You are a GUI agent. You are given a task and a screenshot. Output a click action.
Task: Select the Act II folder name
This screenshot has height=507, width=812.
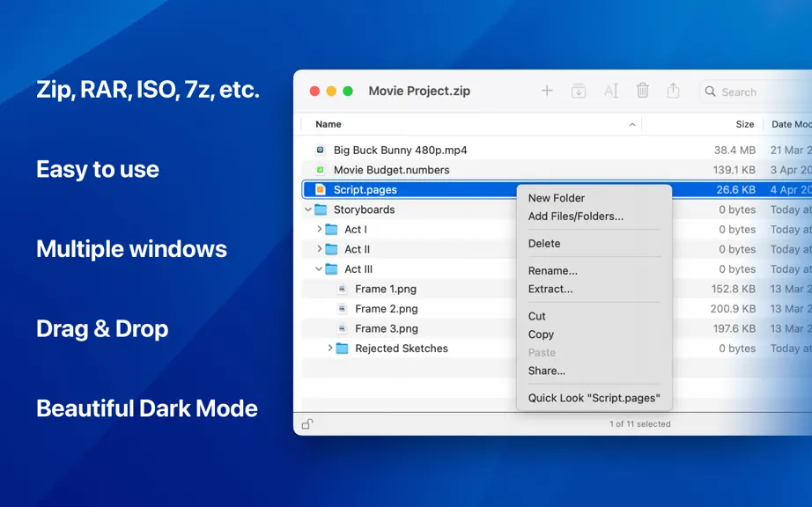[357, 249]
